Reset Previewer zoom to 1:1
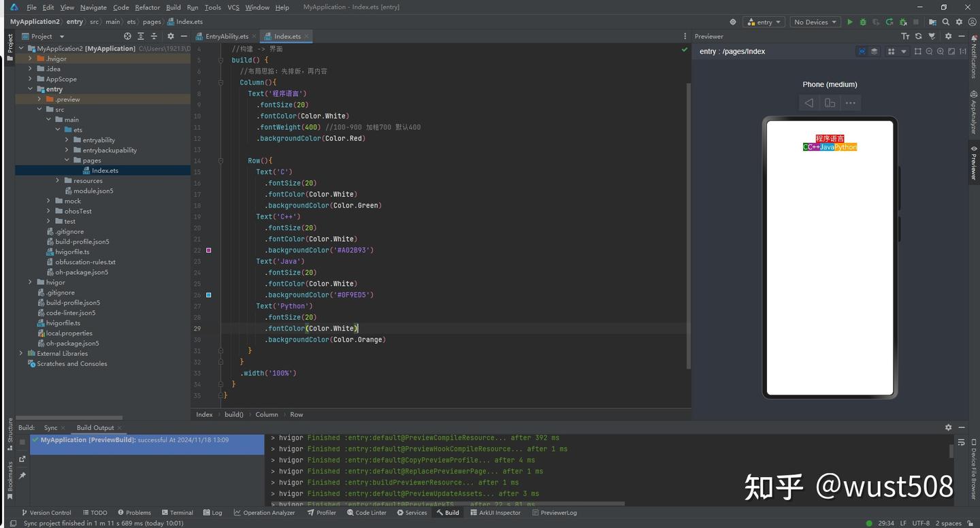This screenshot has height=528, width=980. [x=962, y=51]
